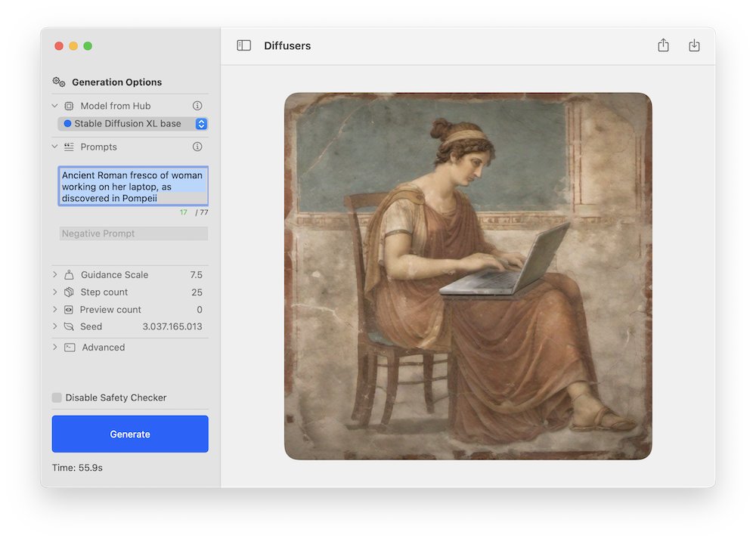Click the Prompts section label

pos(98,147)
